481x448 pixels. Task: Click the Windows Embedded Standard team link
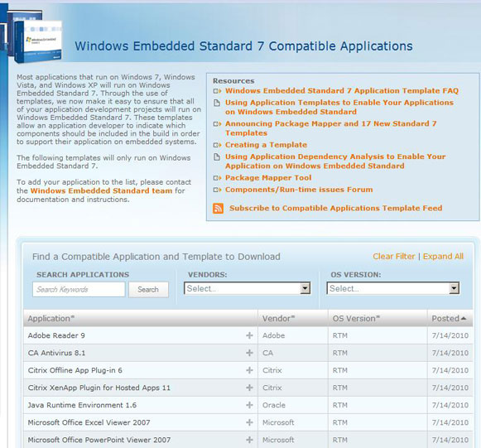pos(101,190)
